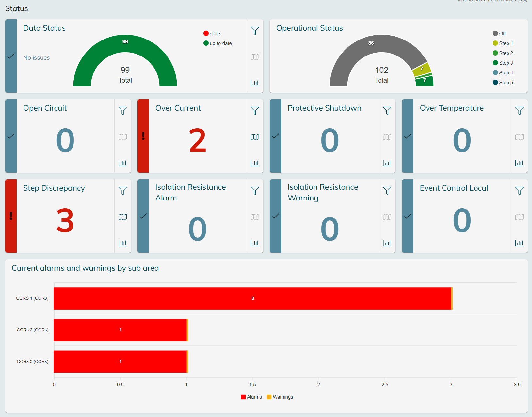Click the Step 1 legend color dot

click(x=495, y=43)
